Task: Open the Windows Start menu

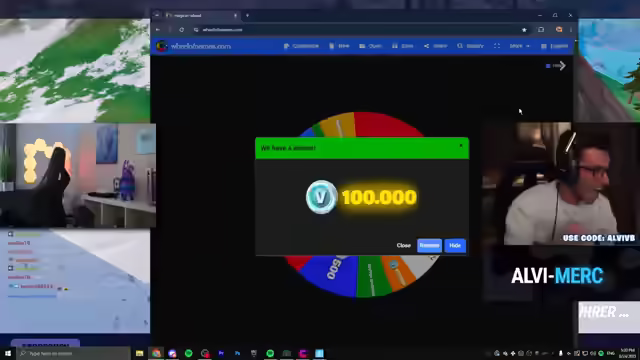Action: pos(8,353)
